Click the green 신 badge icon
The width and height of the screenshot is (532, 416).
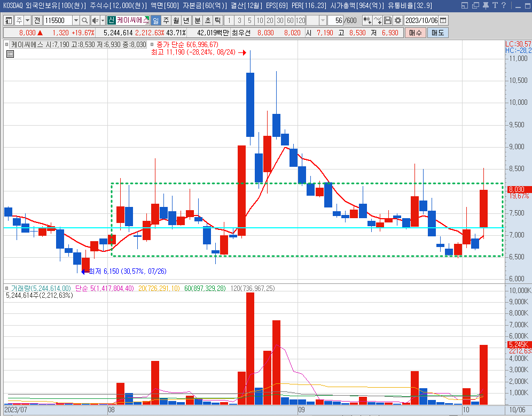pyautogui.click(x=112, y=20)
